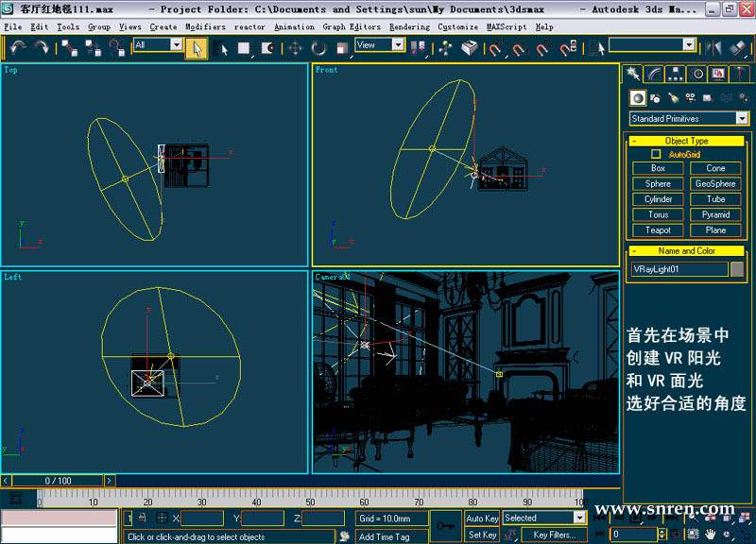Image resolution: width=756 pixels, height=544 pixels.
Task: Open the Hierarchy command panel tab
Action: (x=675, y=74)
